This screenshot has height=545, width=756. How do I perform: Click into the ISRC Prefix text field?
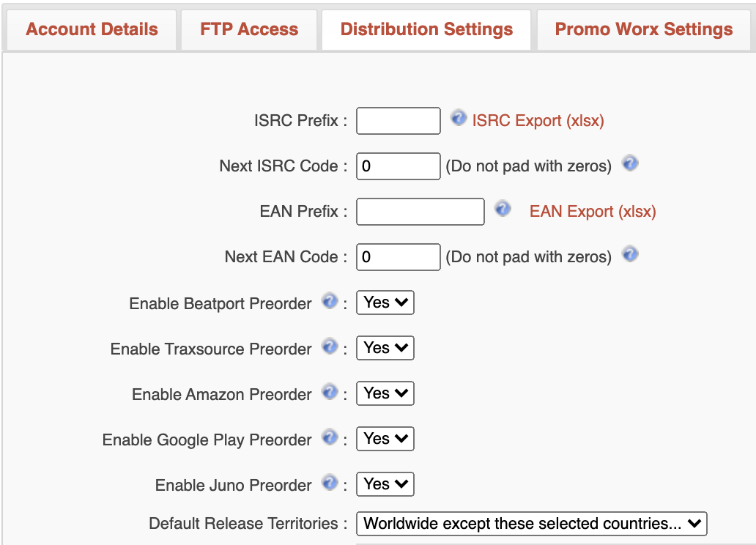click(x=399, y=121)
